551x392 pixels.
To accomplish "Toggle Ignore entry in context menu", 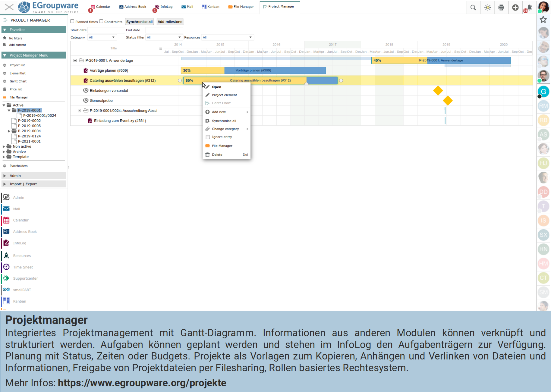I will [x=222, y=137].
